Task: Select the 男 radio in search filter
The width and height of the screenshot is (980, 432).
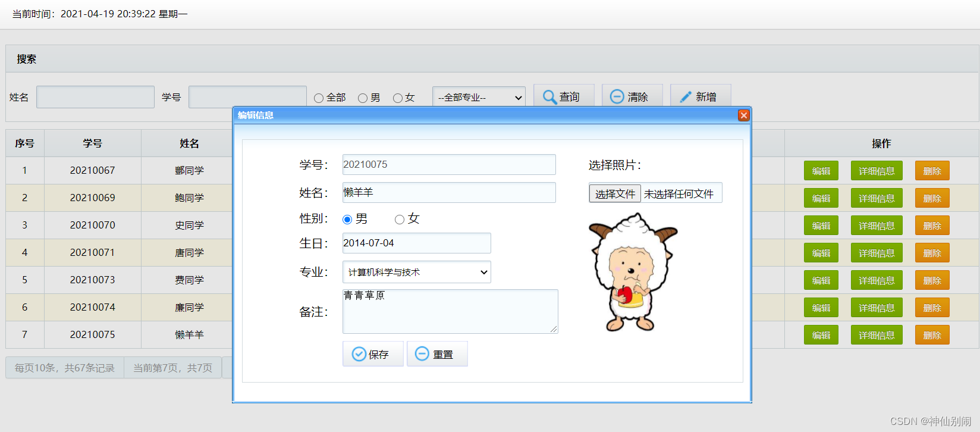Action: pos(363,98)
